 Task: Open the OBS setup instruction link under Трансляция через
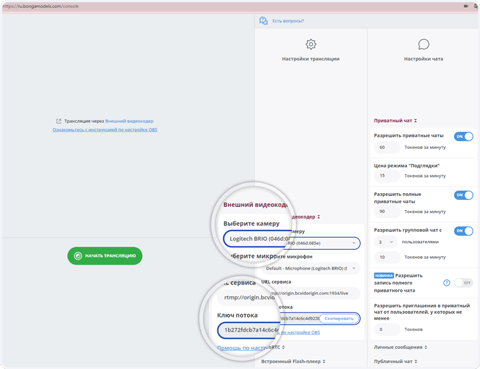pos(105,130)
